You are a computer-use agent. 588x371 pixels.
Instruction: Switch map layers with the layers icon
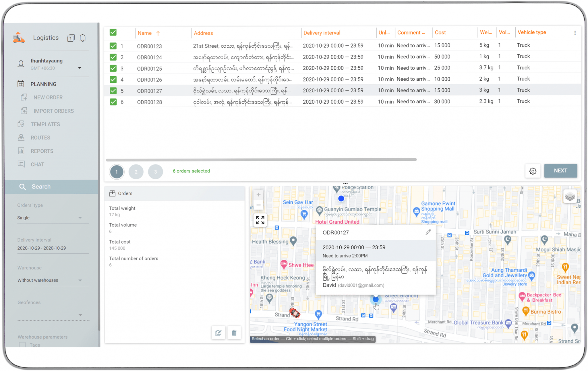click(570, 196)
